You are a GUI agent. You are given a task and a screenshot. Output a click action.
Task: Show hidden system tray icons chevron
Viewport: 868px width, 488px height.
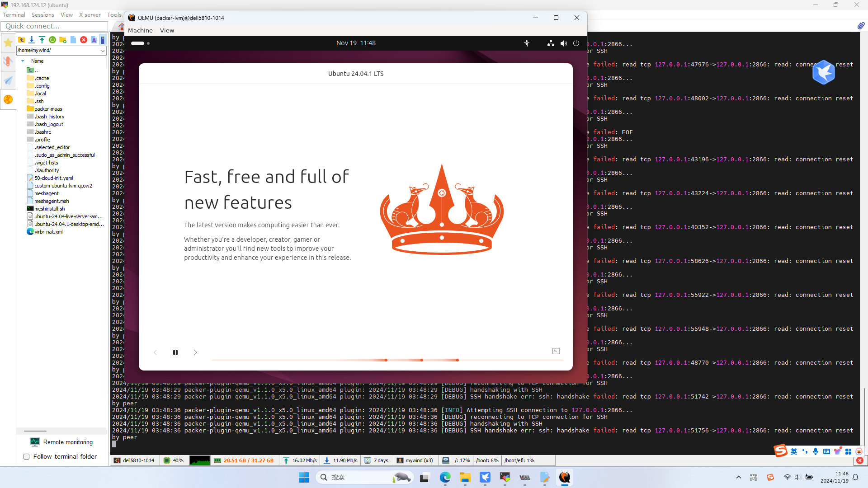tap(739, 477)
